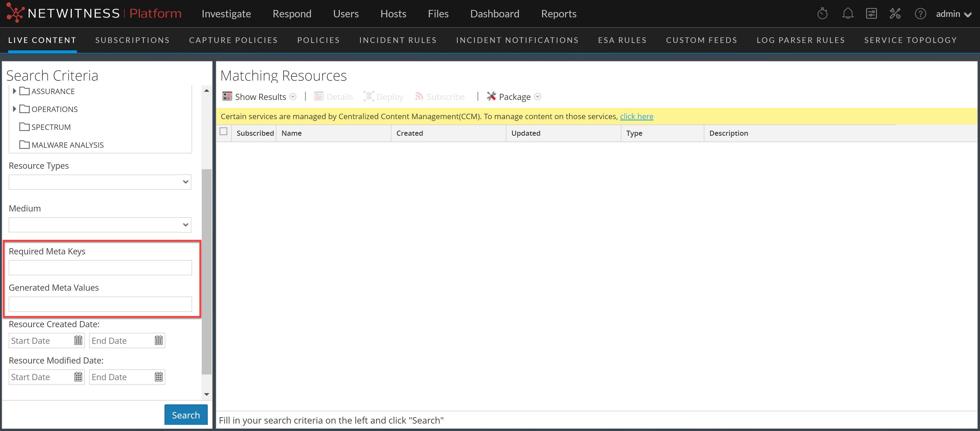Click the blue Search button

(x=186, y=415)
